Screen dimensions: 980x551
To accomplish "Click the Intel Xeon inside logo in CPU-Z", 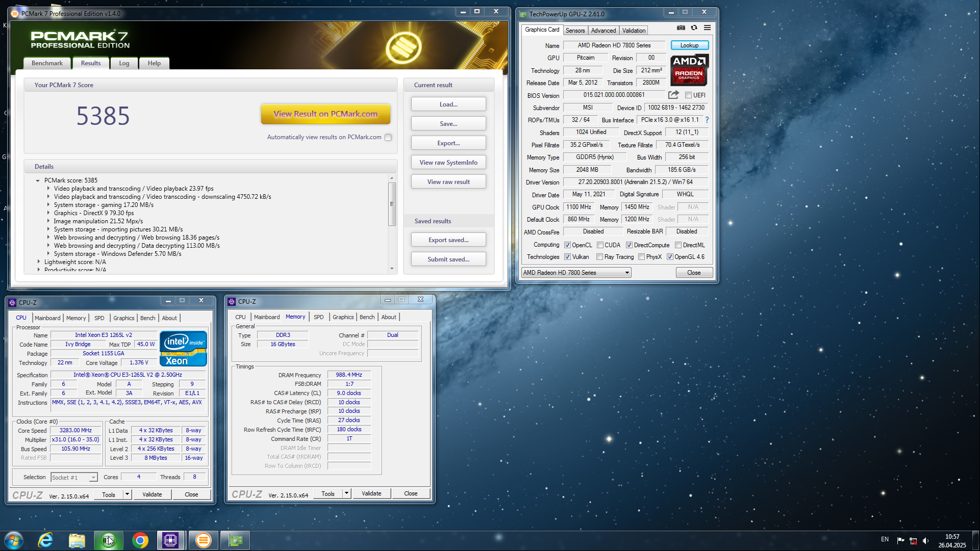I will tap(183, 349).
